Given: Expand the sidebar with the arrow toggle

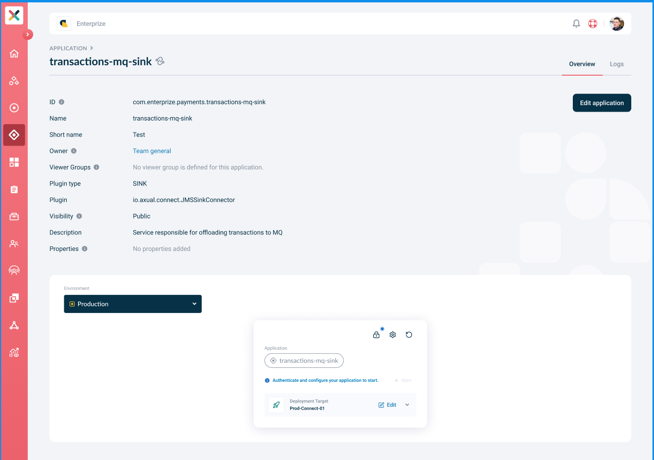Looking at the screenshot, I should point(28,35).
